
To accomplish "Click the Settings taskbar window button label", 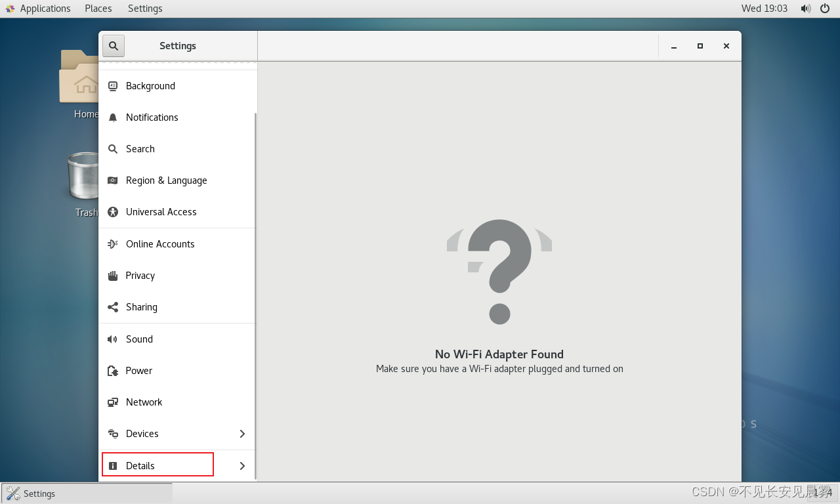I will click(x=39, y=493).
